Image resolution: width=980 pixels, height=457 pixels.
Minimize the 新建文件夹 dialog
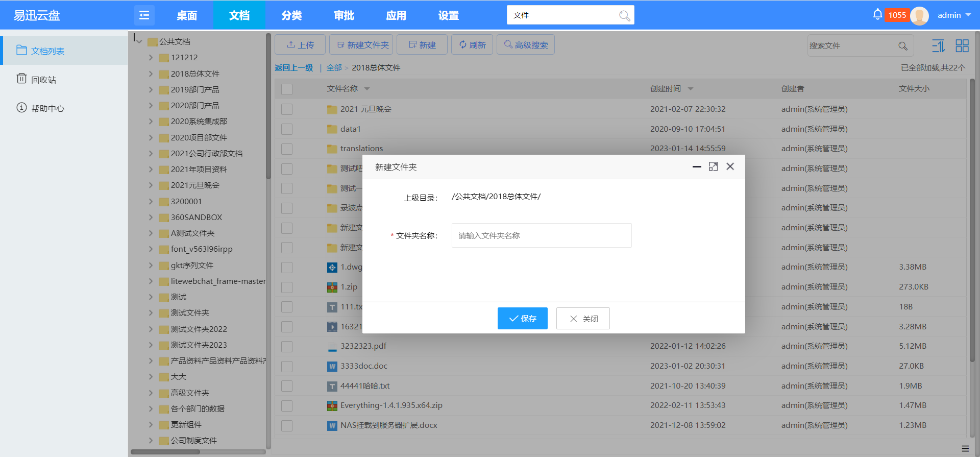click(697, 166)
